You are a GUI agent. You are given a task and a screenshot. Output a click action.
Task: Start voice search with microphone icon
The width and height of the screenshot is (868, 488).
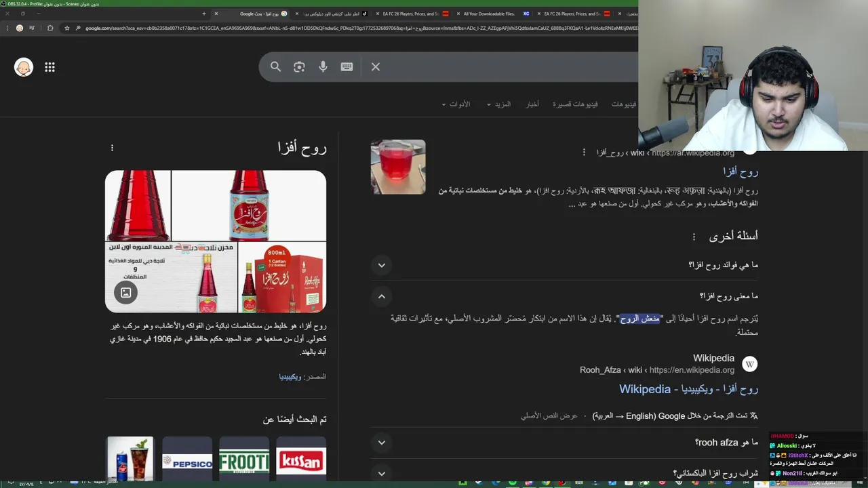(x=323, y=66)
